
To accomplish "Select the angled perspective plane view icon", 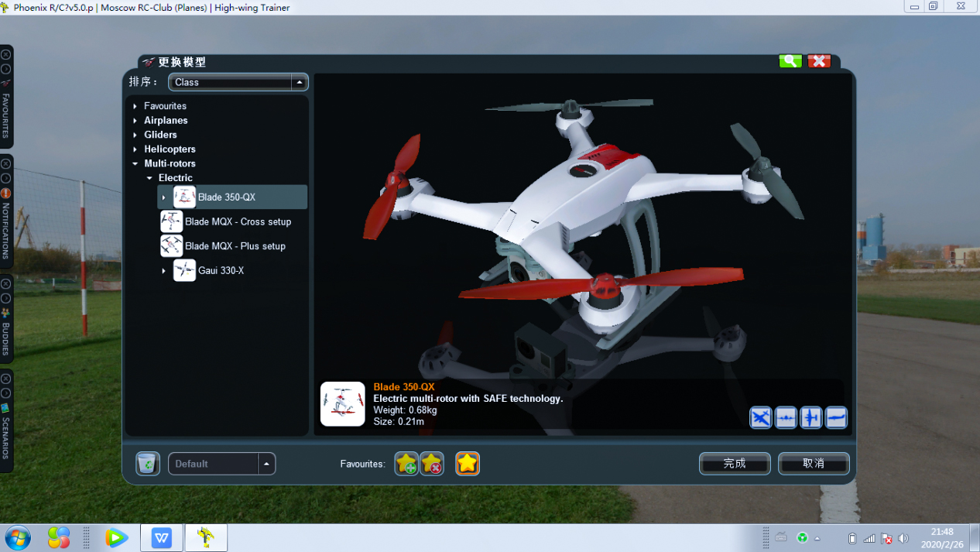I will click(761, 418).
